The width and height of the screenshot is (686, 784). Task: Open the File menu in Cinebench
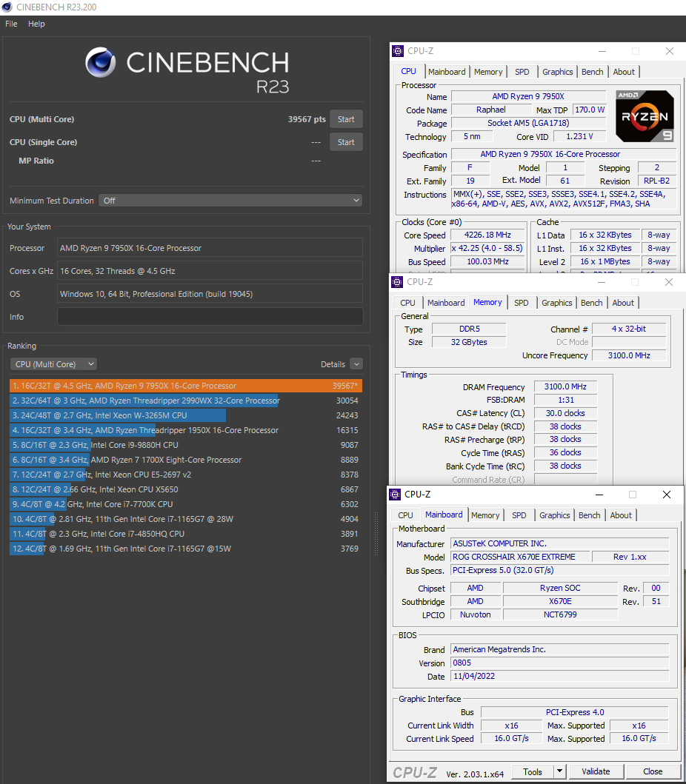pyautogui.click(x=11, y=24)
